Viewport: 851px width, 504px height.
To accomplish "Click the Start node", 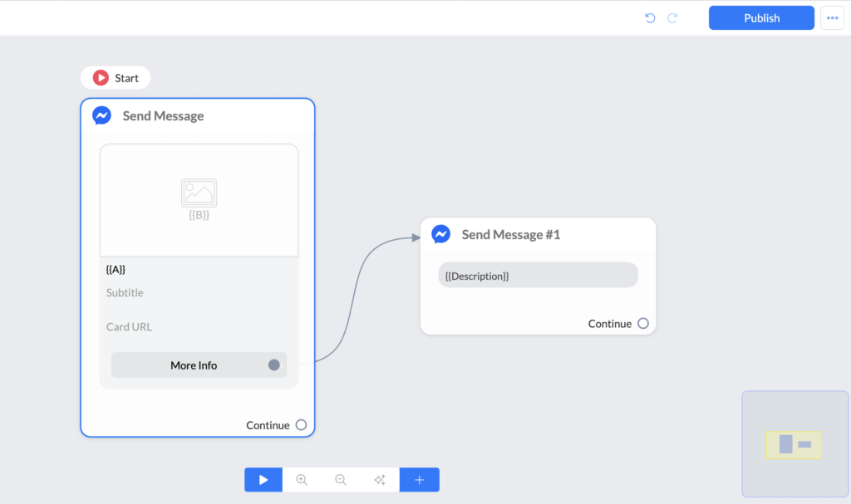I will [116, 77].
